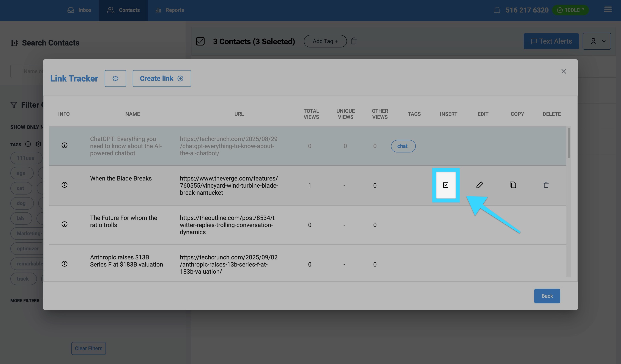Select the track tag filter
The image size is (621, 364).
[x=23, y=279]
